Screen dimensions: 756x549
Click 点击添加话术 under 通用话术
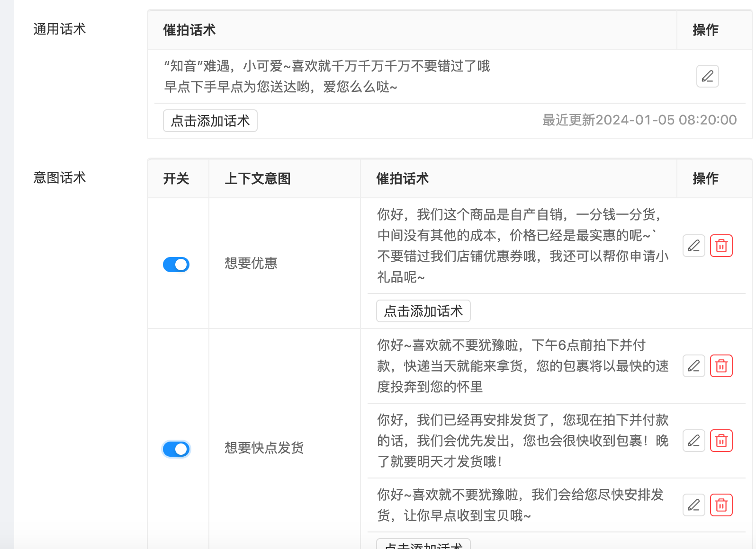[210, 121]
